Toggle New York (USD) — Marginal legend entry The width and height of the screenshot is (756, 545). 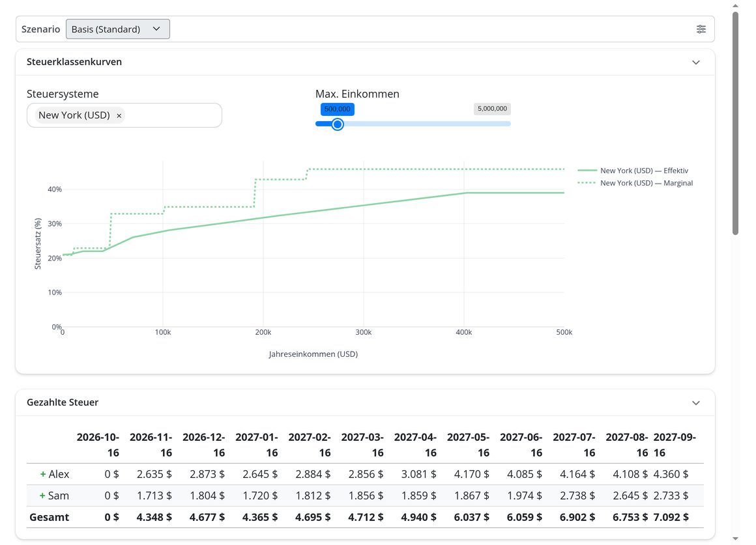pyautogui.click(x=635, y=183)
